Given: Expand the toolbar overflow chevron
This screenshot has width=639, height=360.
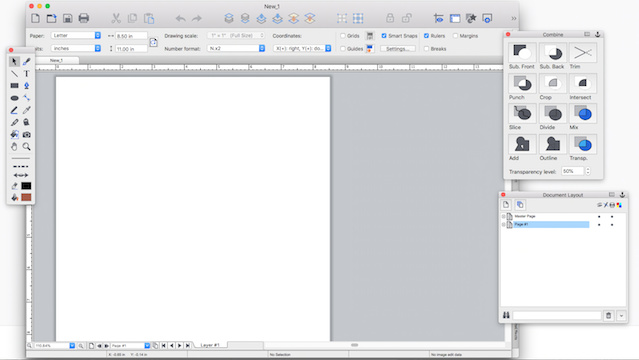Looking at the screenshot, I should click(513, 18).
